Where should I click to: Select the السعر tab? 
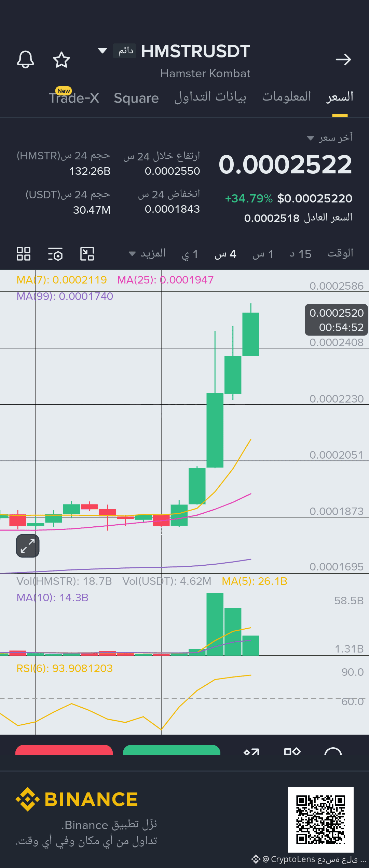point(340,97)
